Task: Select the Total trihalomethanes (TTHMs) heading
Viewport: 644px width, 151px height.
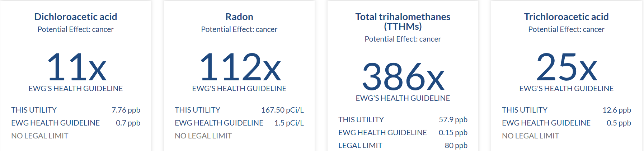Action: (x=403, y=22)
